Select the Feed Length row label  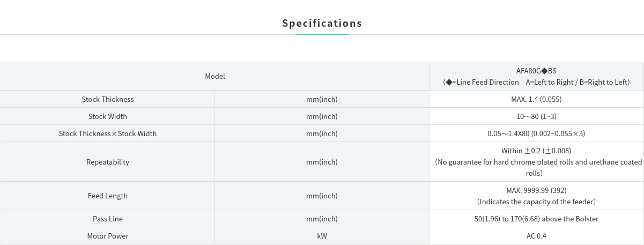point(108,196)
